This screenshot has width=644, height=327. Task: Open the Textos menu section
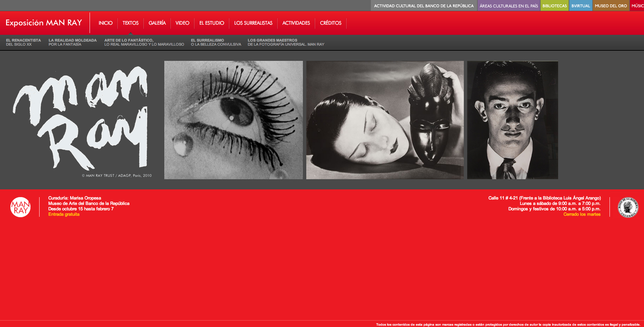[x=130, y=23]
